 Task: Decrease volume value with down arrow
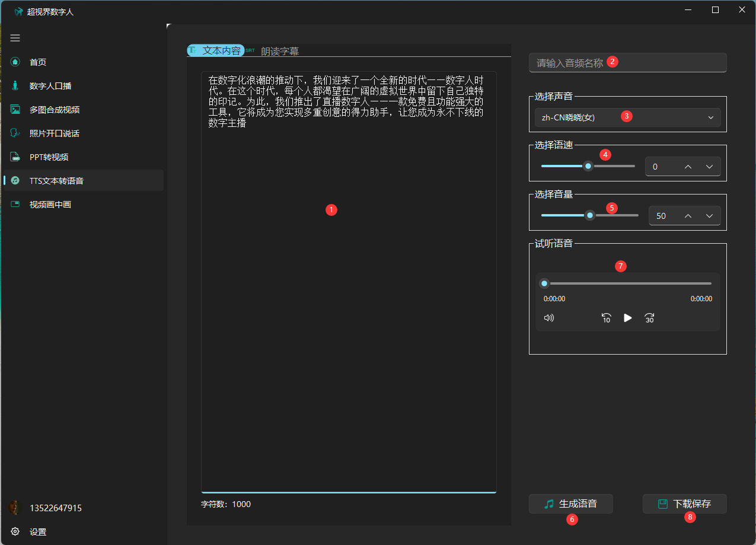pyautogui.click(x=709, y=216)
